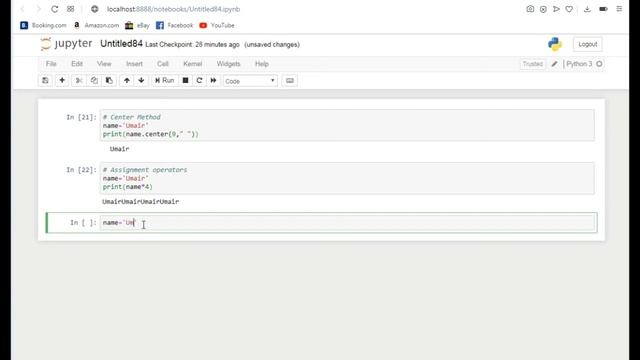
Task: Open the Insert menu
Action: coord(134,64)
